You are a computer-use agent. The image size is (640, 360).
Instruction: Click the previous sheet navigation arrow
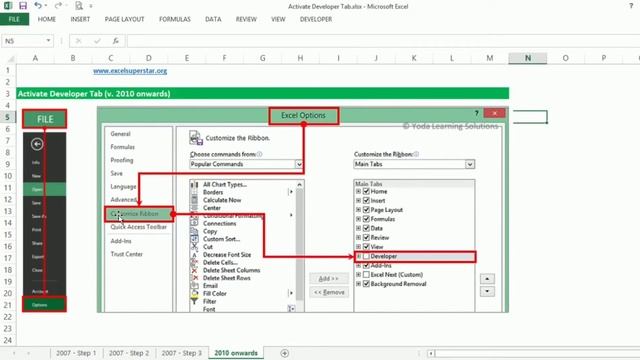click(14, 353)
